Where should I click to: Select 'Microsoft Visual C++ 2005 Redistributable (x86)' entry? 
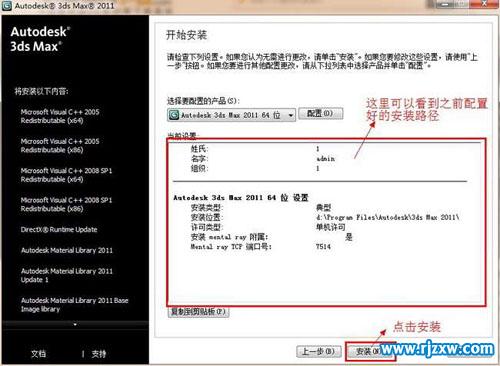click(60, 145)
